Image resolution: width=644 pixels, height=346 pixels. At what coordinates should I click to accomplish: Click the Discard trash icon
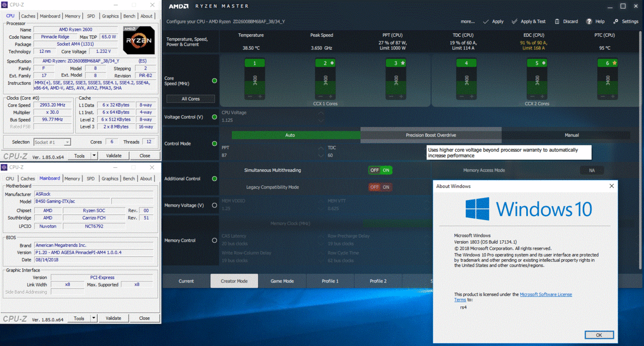click(557, 22)
